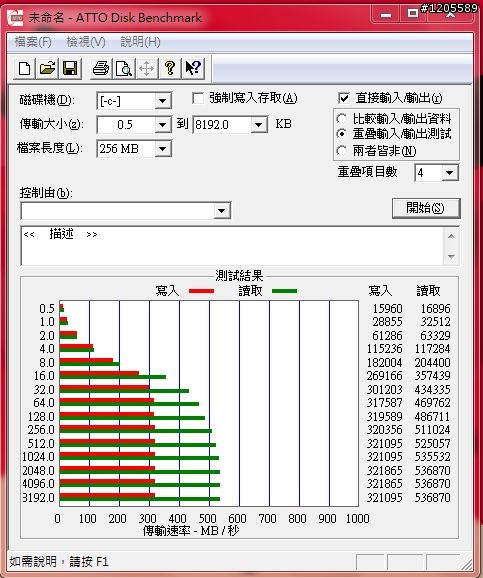Choose the 兩者皆非 radio option
Viewport: 483px width, 578px height.
[x=341, y=150]
